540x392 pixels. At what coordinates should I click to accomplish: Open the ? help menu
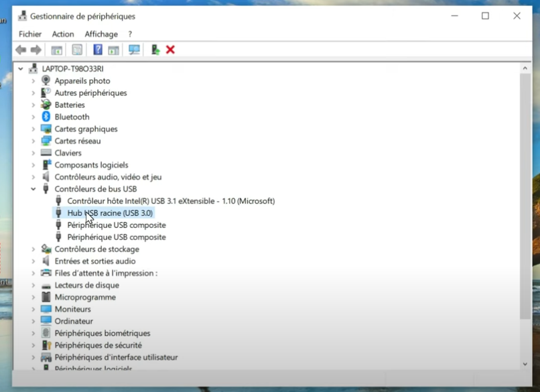130,34
